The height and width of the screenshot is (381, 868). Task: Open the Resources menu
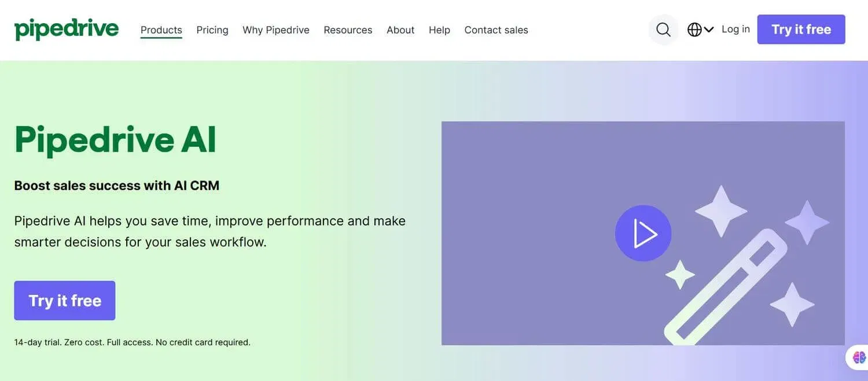(348, 30)
